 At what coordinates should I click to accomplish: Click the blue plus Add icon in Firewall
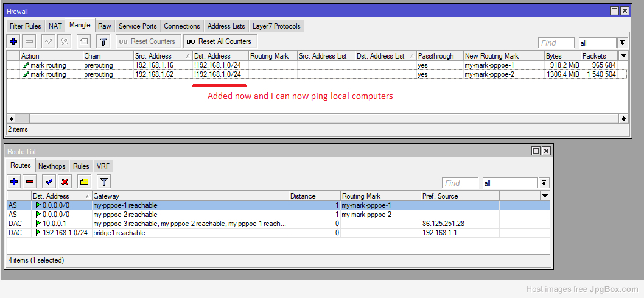tap(13, 41)
